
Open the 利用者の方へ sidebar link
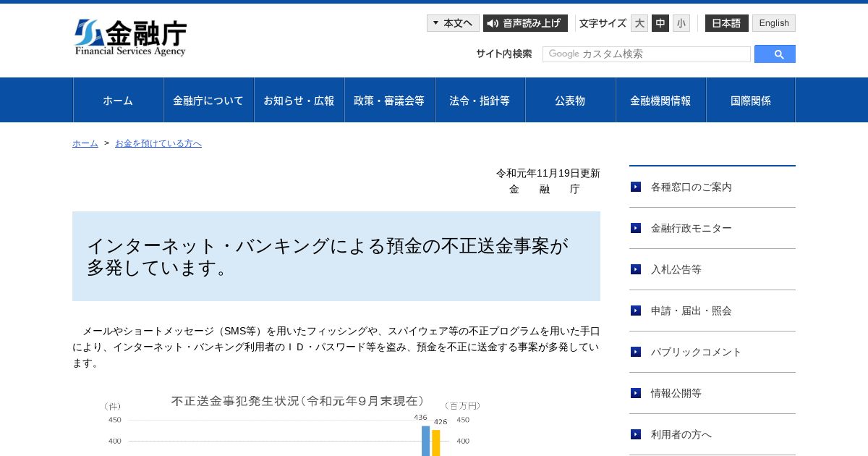pos(712,434)
